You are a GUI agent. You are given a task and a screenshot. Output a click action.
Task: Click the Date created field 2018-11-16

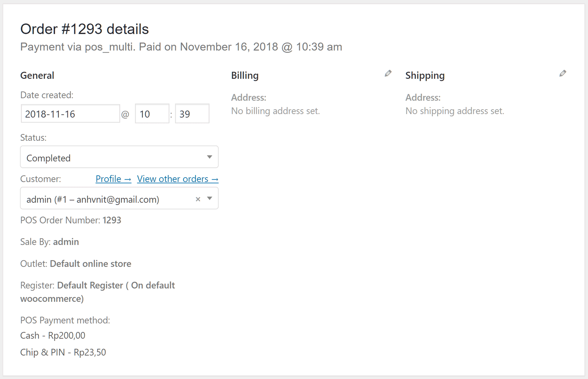click(x=70, y=114)
